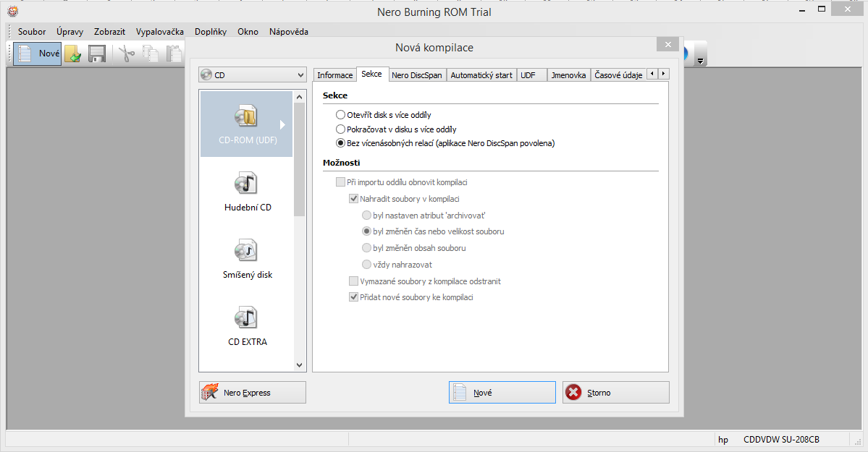This screenshot has width=868, height=452.
Task: Click the Cut scissors toolbar icon
Action: 127,54
